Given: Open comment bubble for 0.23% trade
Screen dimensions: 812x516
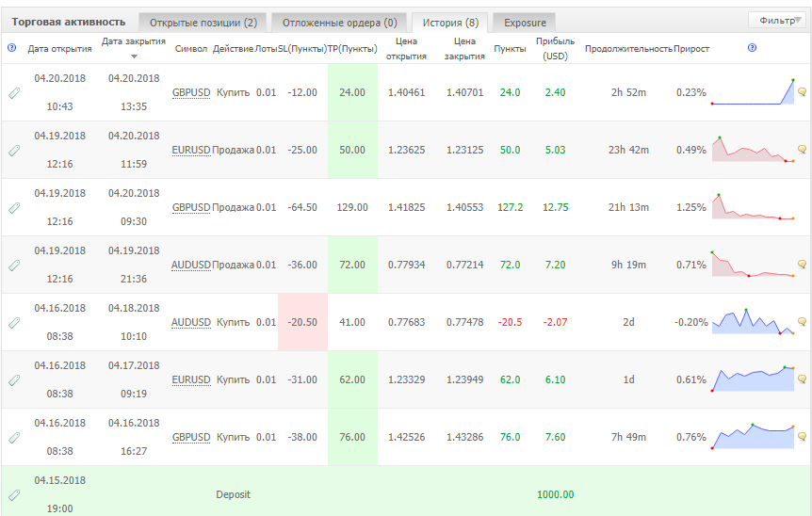Looking at the screenshot, I should point(803,92).
